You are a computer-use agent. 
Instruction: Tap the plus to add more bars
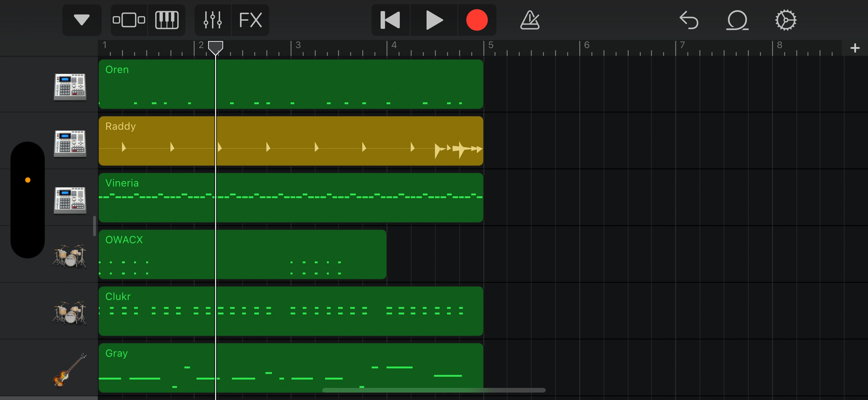pyautogui.click(x=855, y=48)
